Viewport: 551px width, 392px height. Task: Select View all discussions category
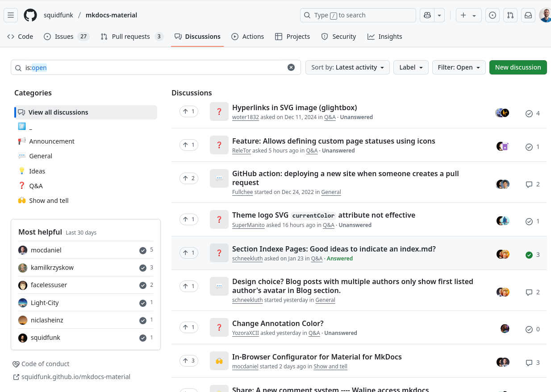86,112
